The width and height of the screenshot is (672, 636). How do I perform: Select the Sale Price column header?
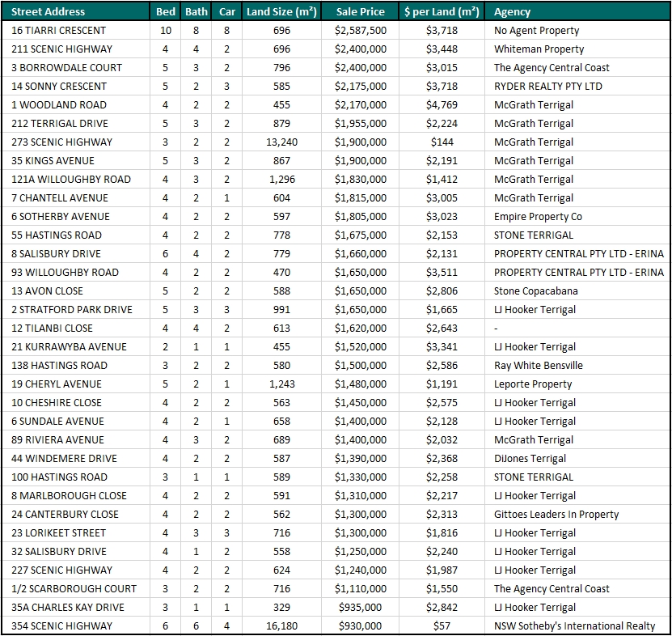tap(361, 11)
